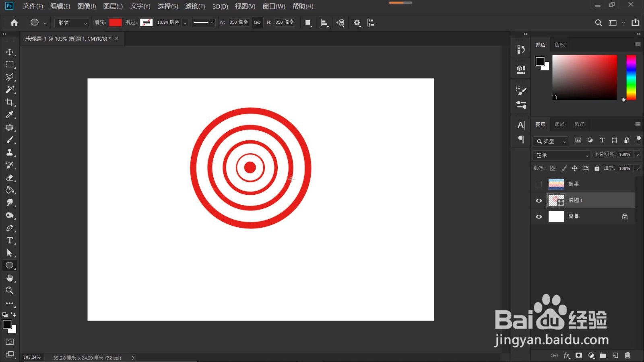Screen dimensions: 644x362
Task: Select the Ellipse shape tool
Action: 10,265
